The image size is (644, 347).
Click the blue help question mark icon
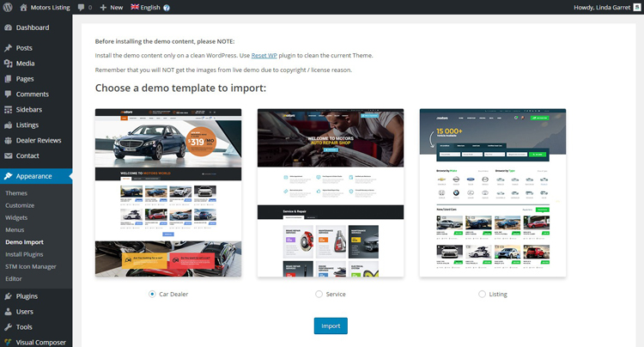click(167, 8)
